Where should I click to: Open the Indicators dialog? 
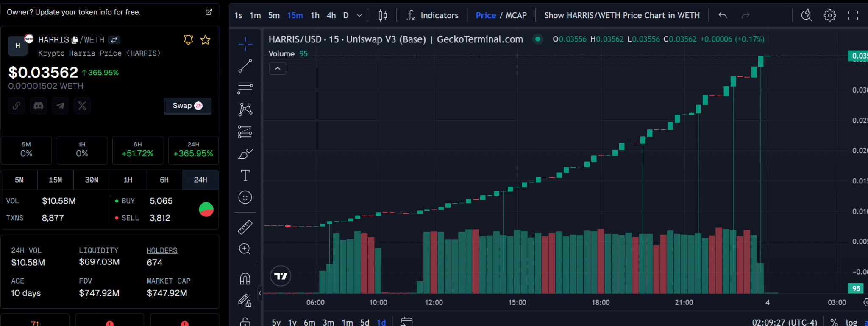(432, 16)
